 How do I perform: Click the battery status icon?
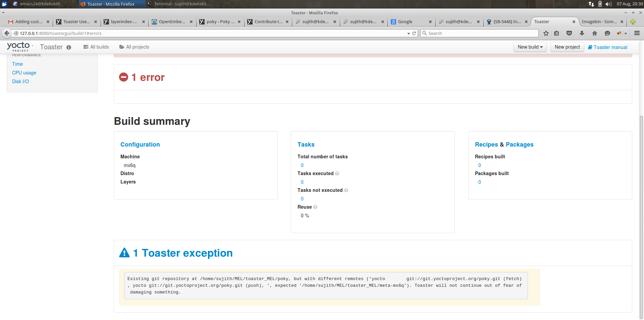tap(600, 4)
